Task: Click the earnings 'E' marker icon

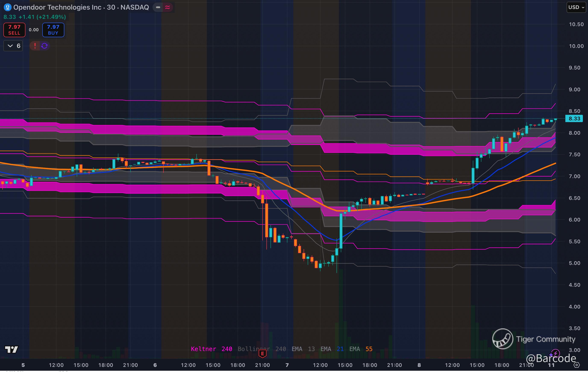Action: [263, 353]
